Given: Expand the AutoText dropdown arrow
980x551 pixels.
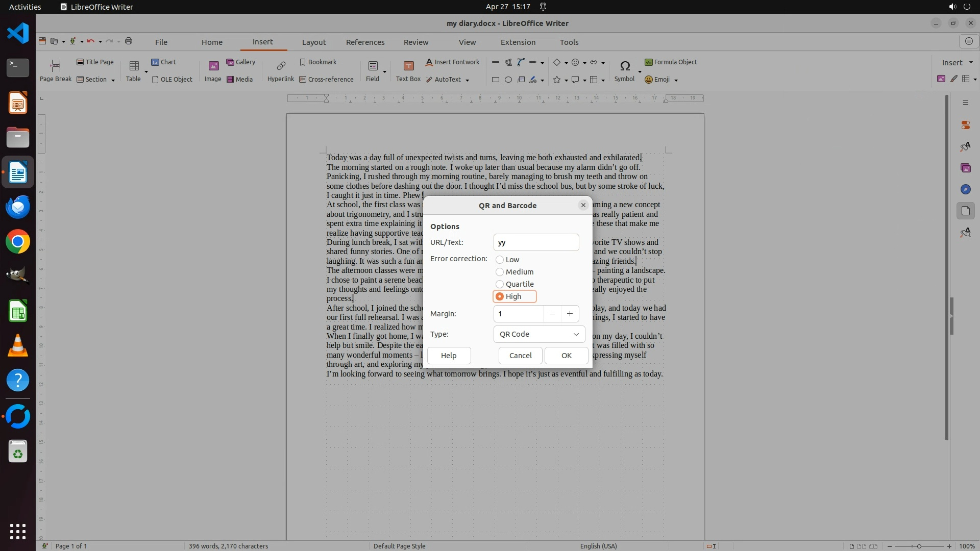Looking at the screenshot, I should point(467,80).
